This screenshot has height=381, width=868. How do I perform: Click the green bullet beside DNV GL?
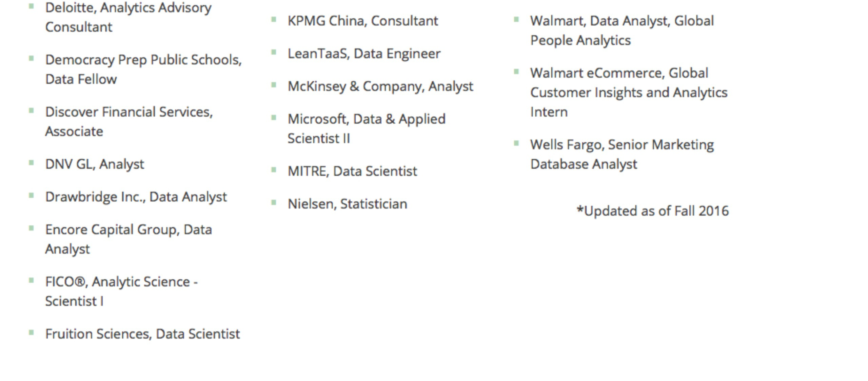[x=31, y=163]
